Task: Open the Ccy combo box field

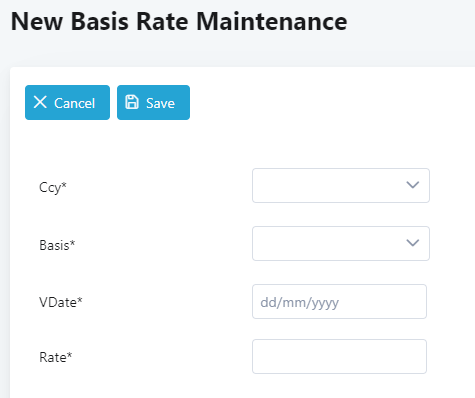Action: pyautogui.click(x=341, y=185)
